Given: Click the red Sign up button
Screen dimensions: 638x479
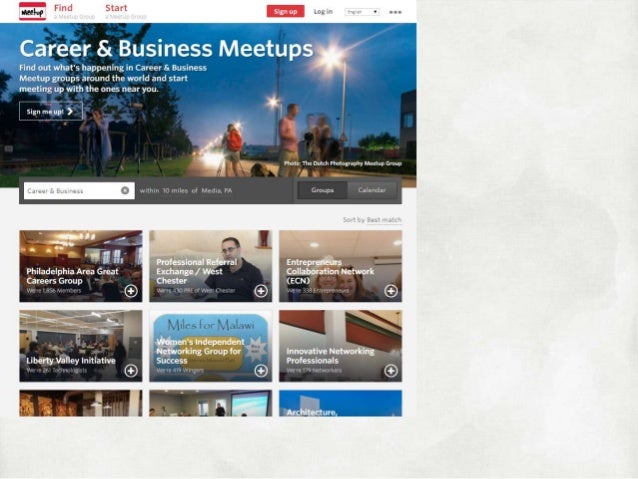Looking at the screenshot, I should 285,11.
